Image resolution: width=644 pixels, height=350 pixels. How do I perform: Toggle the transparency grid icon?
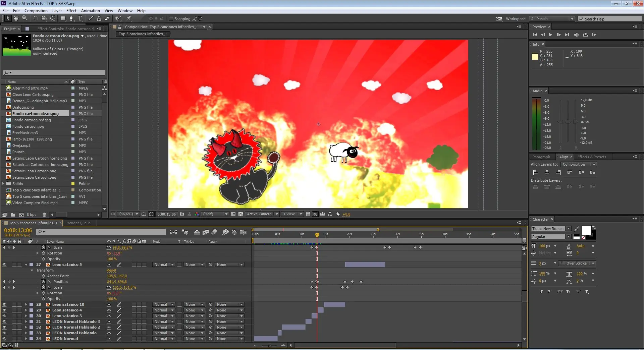(240, 214)
